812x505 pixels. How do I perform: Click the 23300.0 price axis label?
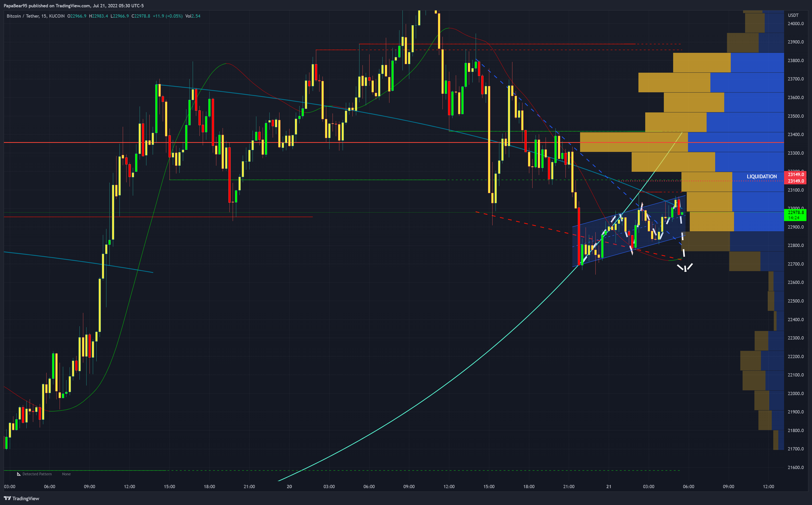tap(796, 153)
